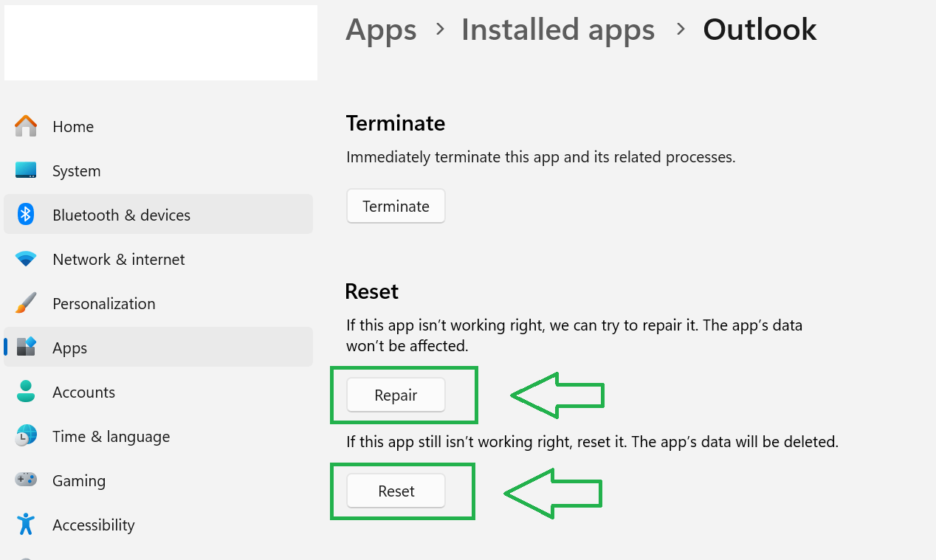Image resolution: width=936 pixels, height=560 pixels.
Task: Click the Reset button
Action: [x=396, y=491]
